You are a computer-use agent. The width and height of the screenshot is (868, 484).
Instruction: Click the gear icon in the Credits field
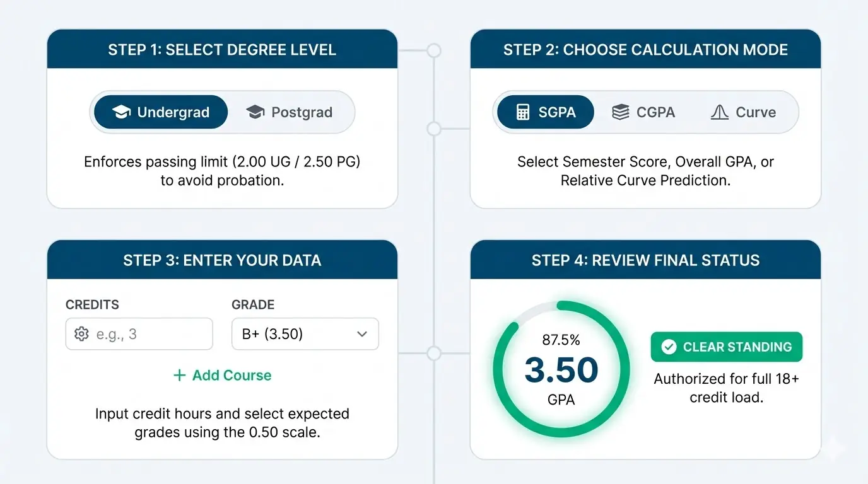pyautogui.click(x=81, y=334)
